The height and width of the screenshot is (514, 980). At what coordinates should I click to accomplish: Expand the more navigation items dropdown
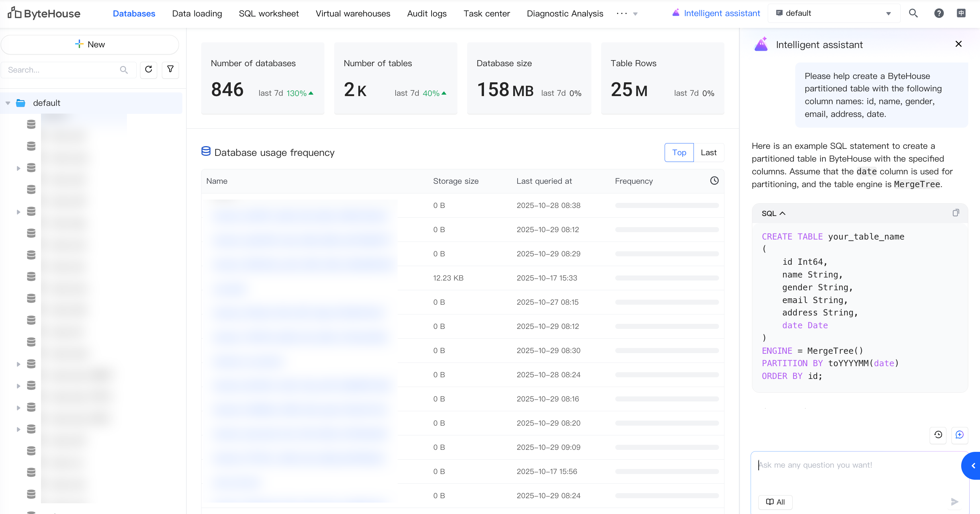(x=627, y=14)
